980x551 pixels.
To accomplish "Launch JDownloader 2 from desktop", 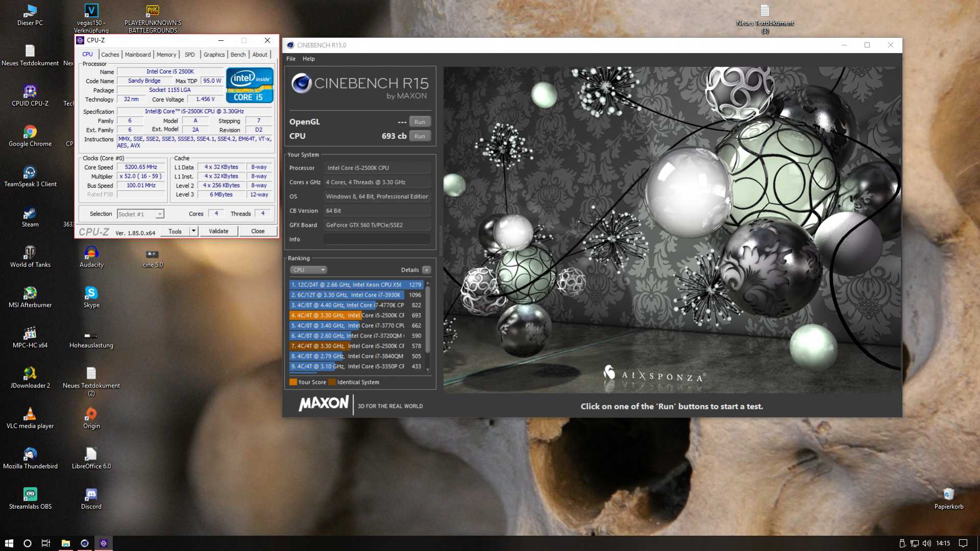I will pyautogui.click(x=30, y=378).
